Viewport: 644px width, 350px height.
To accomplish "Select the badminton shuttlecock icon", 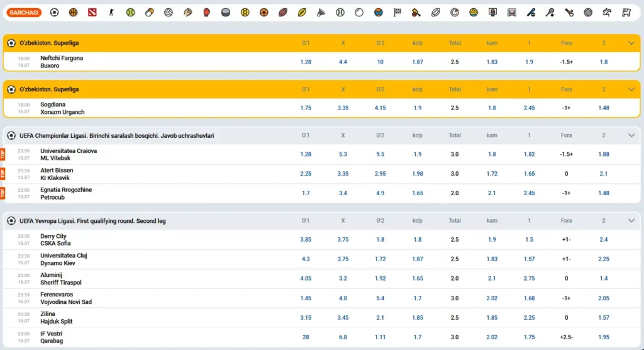I will (x=321, y=13).
